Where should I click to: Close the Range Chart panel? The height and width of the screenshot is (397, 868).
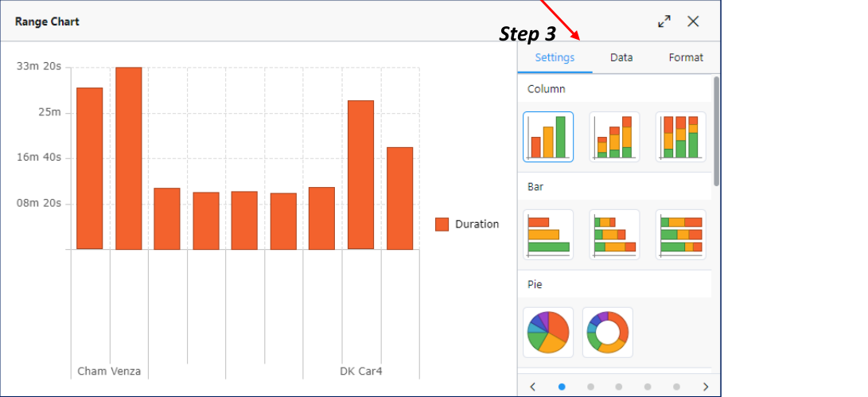point(693,21)
